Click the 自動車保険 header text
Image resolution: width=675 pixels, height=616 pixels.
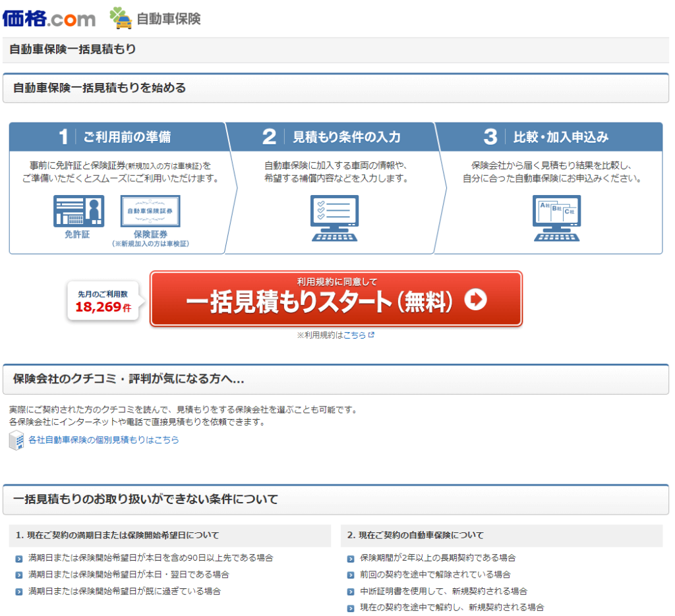(168, 19)
